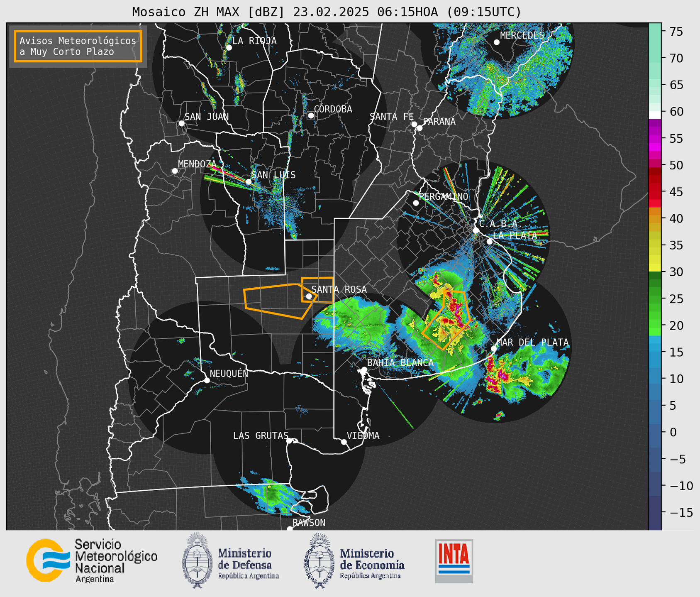Click the orange warning polygon over the red storm cells
The width and height of the screenshot is (700, 597).
446,320
